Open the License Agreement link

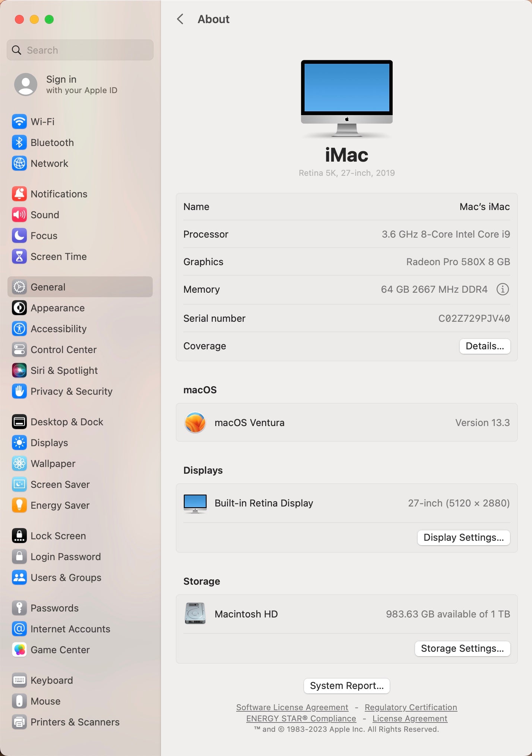pos(410,718)
